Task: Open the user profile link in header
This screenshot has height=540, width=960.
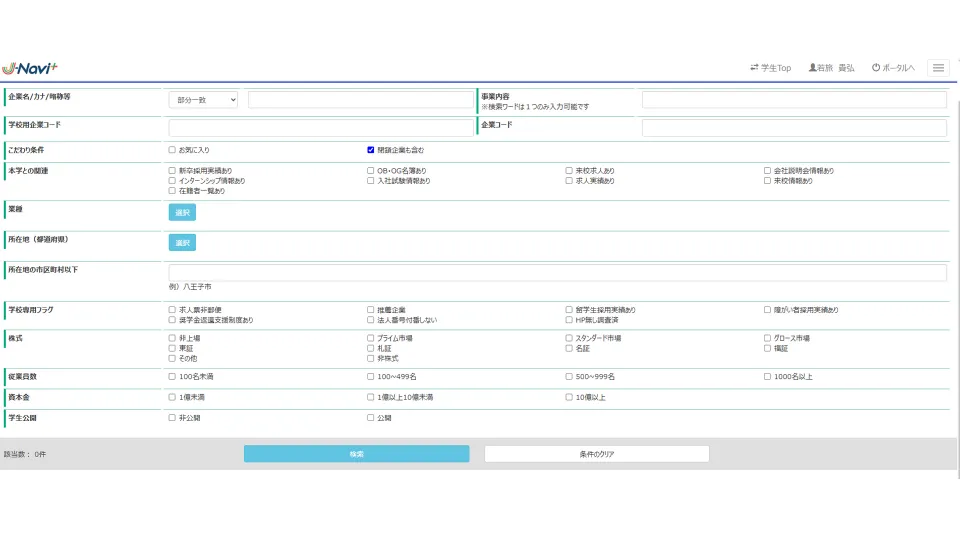Action: pos(831,68)
